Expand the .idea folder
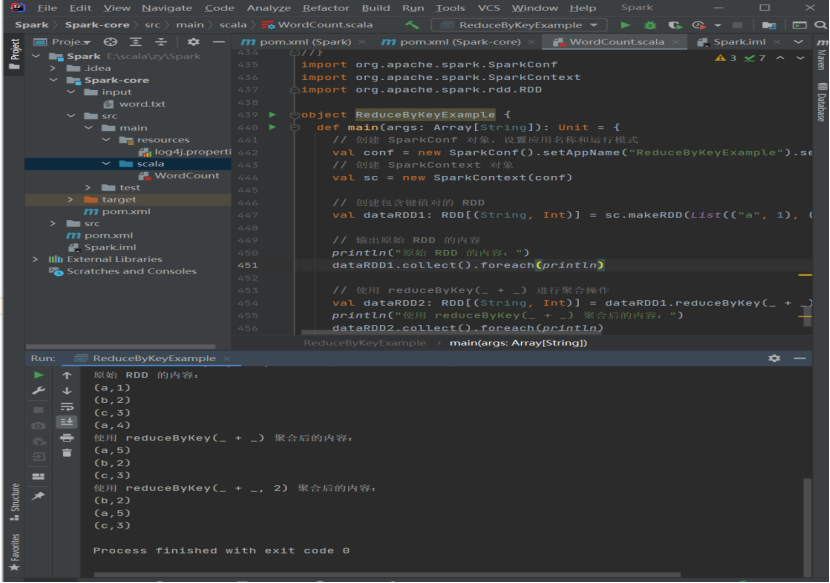Image resolution: width=830 pixels, height=583 pixels. pyautogui.click(x=53, y=68)
